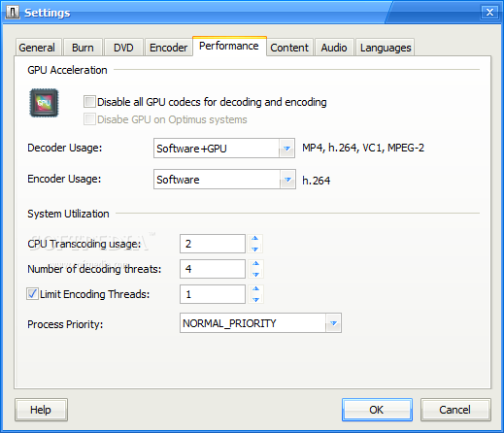Viewport: 504px width, 433px height.
Task: Decrease Number of decoding threats value
Action: pyautogui.click(x=255, y=274)
